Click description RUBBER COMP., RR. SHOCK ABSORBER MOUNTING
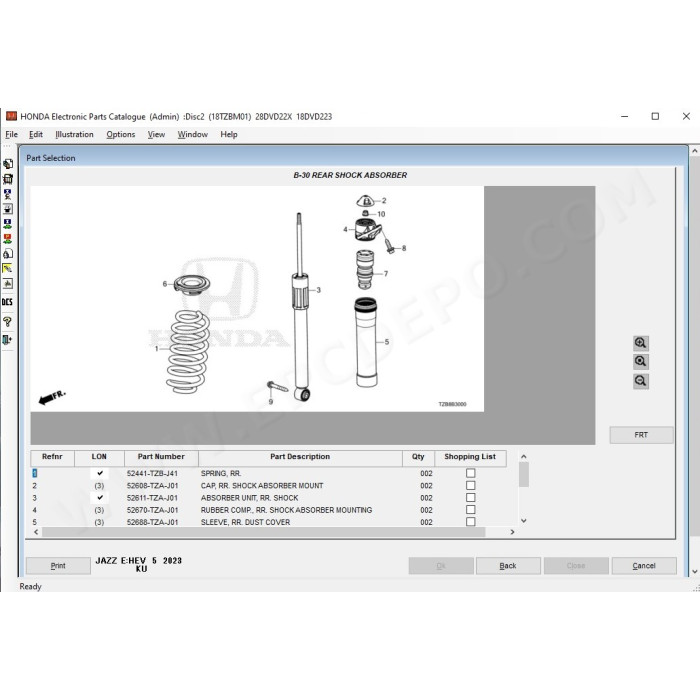Screen dimensions: 700x700 (286, 510)
